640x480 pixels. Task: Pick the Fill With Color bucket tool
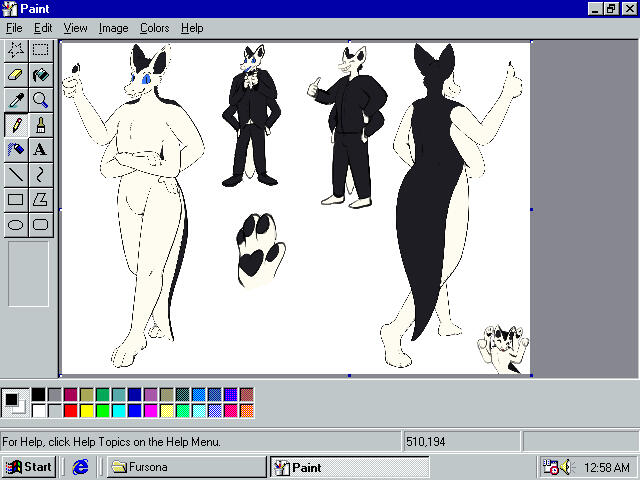point(40,75)
